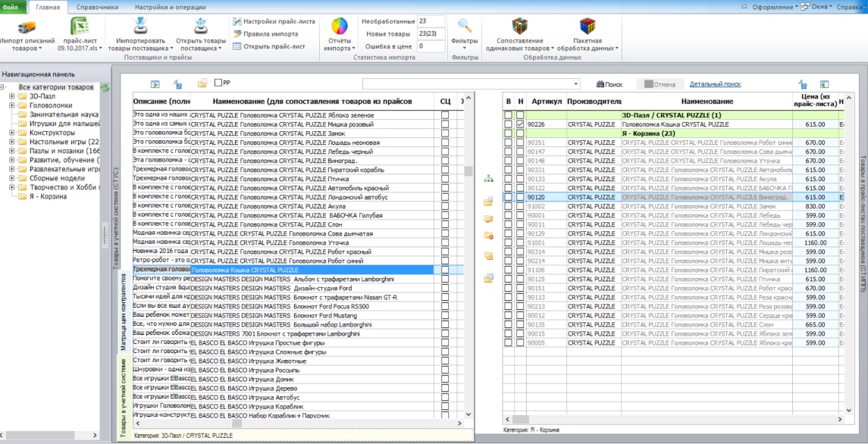Open Детальный поиск link
Image resolution: width=868 pixels, height=444 pixels.
(x=715, y=84)
